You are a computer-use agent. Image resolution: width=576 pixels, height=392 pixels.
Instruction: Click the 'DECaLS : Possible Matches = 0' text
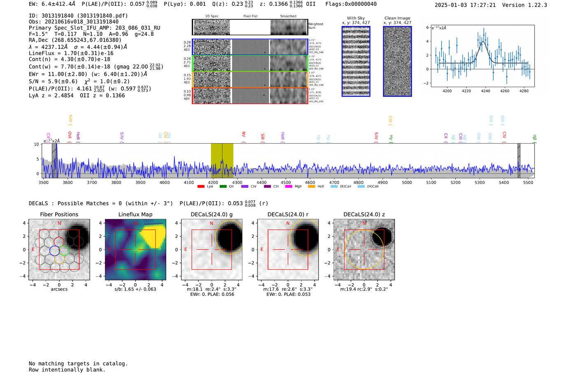[75, 203]
